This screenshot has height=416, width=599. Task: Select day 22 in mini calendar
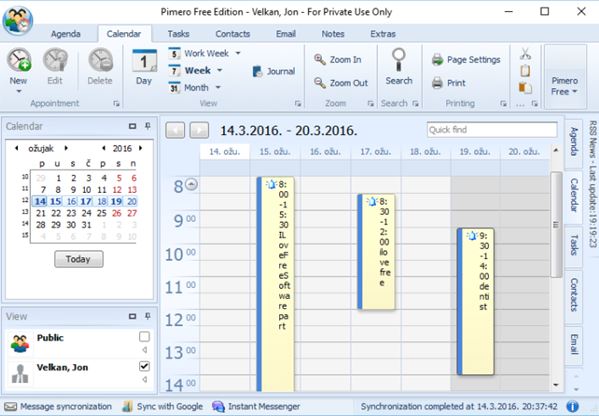tap(56, 213)
